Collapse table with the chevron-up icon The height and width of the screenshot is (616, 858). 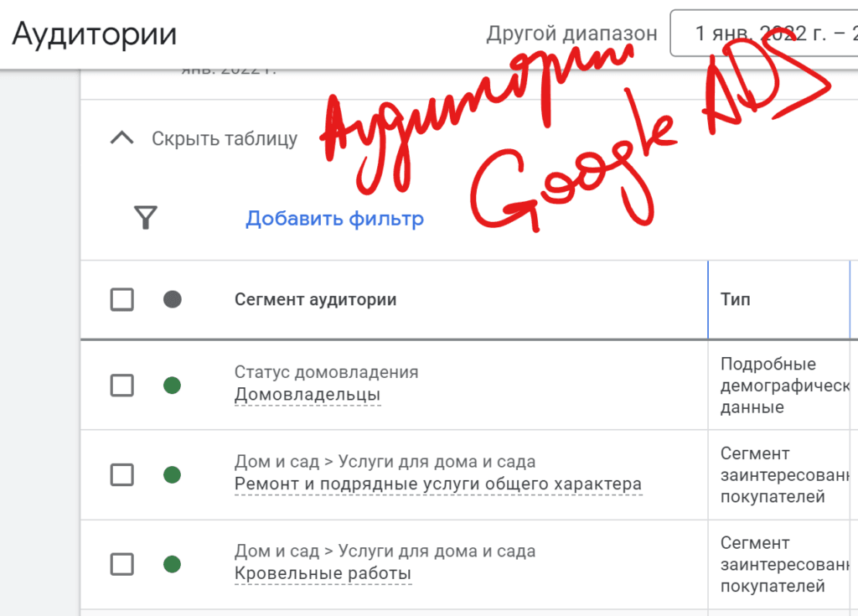(121, 138)
